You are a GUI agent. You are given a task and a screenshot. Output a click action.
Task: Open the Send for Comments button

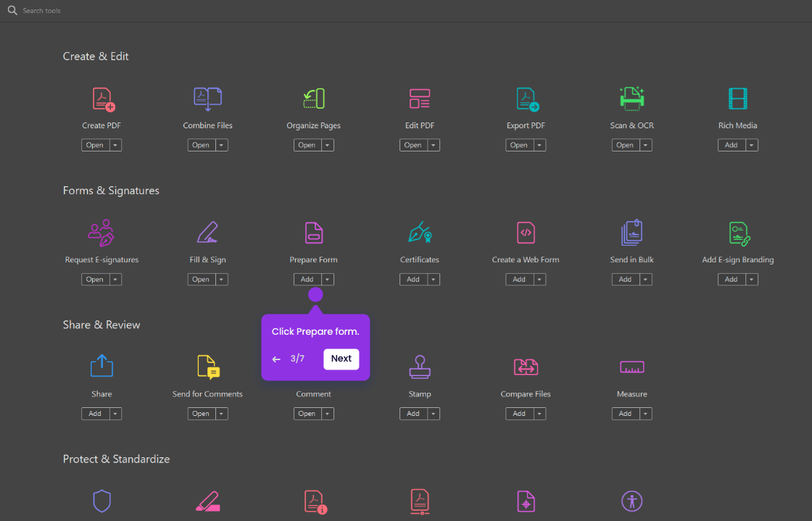click(x=202, y=414)
